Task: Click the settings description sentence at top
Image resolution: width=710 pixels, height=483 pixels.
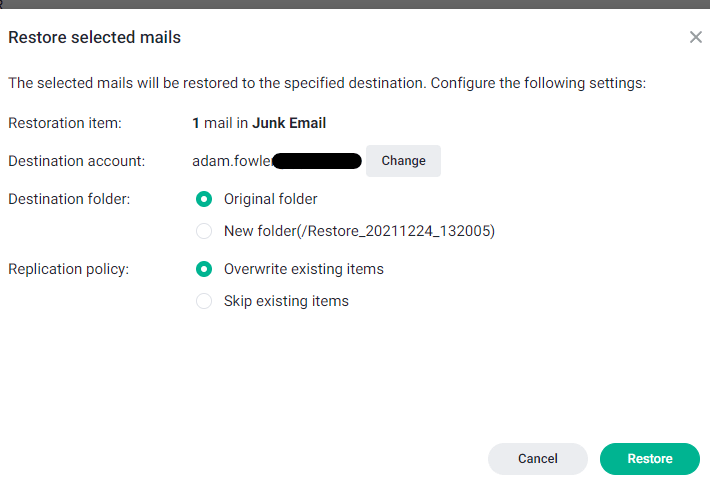Action: coord(327,83)
